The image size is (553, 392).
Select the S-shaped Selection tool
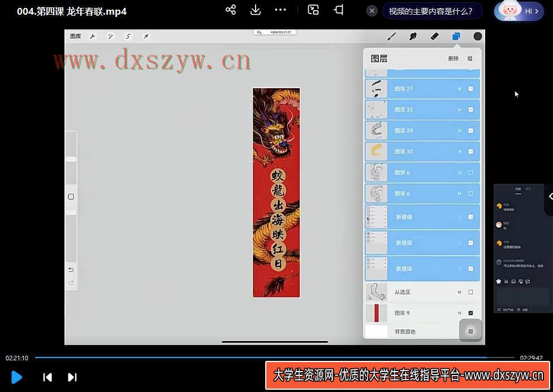pos(128,36)
